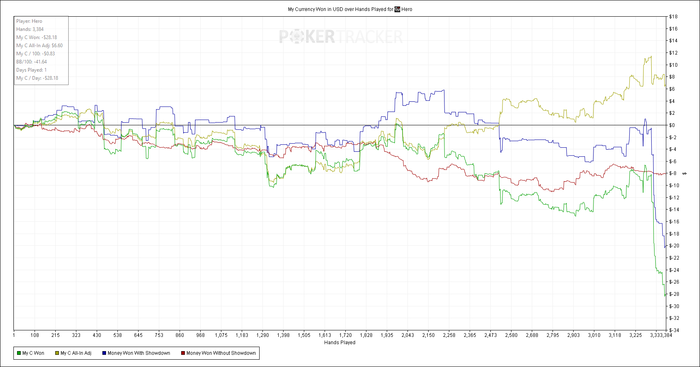Click the yellow My C All-In Adj swatch
This screenshot has width=700, height=367.
57,353
